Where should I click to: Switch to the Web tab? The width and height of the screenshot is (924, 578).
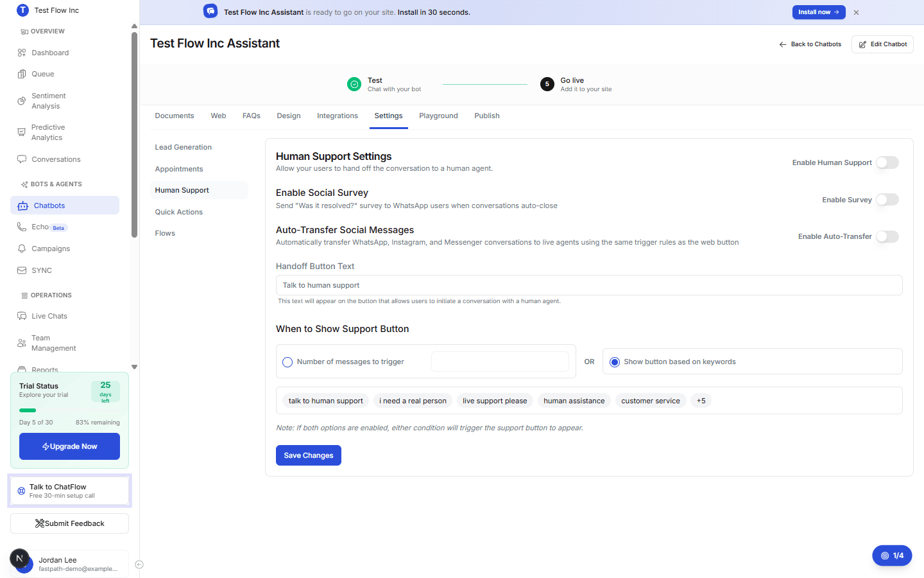point(218,116)
